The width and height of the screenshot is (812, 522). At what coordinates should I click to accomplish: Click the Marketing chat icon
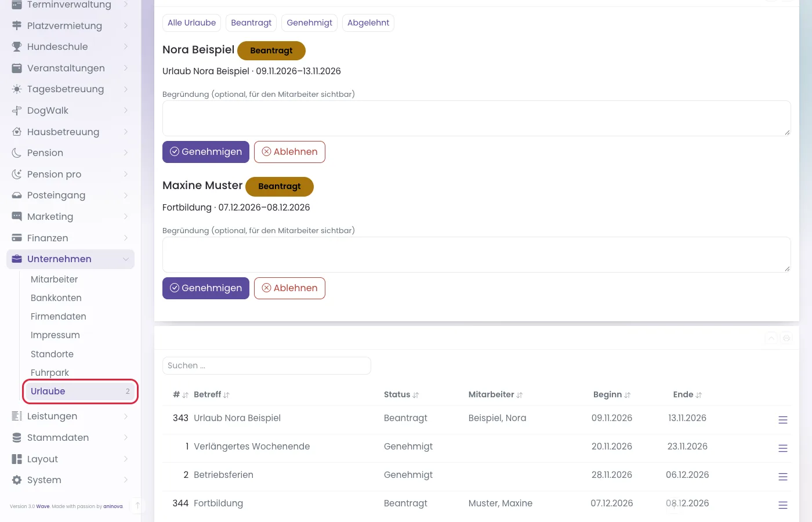point(17,216)
